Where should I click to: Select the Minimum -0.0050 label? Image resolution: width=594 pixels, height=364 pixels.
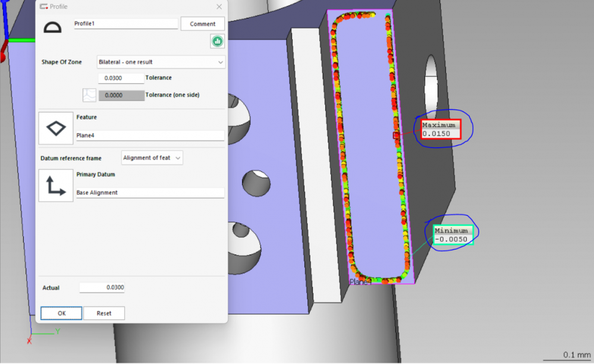453,235
